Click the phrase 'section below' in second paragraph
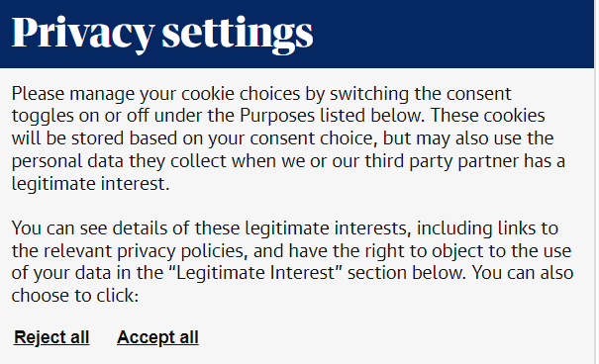The width and height of the screenshot is (599, 364). click(405, 273)
